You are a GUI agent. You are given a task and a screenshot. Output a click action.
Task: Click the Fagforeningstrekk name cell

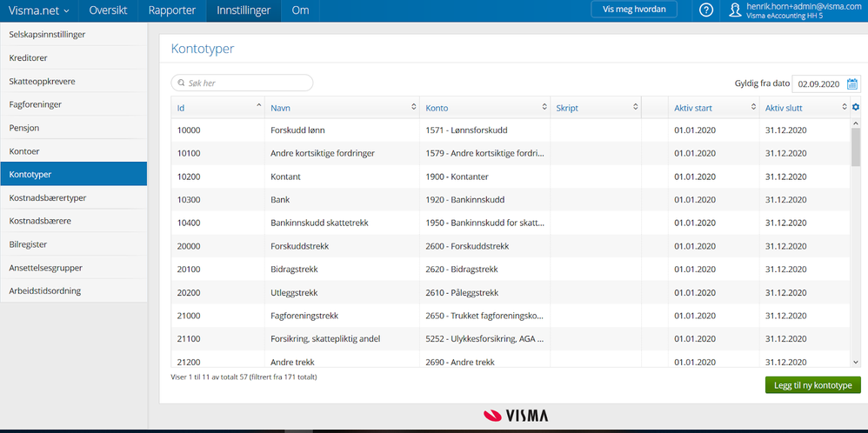tap(343, 316)
